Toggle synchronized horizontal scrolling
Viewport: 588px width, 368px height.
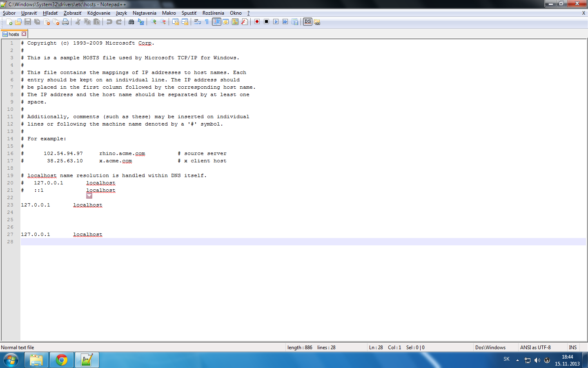coord(185,22)
